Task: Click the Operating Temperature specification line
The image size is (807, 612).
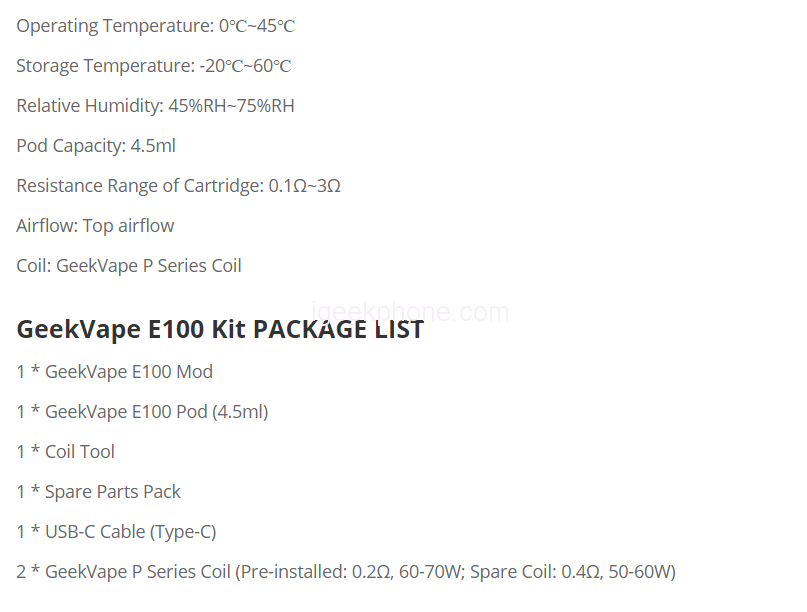Action: (x=155, y=26)
